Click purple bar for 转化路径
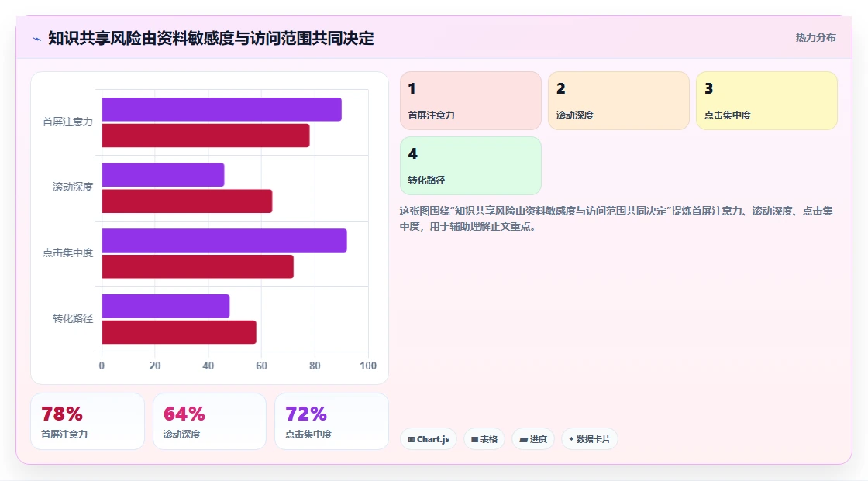 tap(166, 306)
